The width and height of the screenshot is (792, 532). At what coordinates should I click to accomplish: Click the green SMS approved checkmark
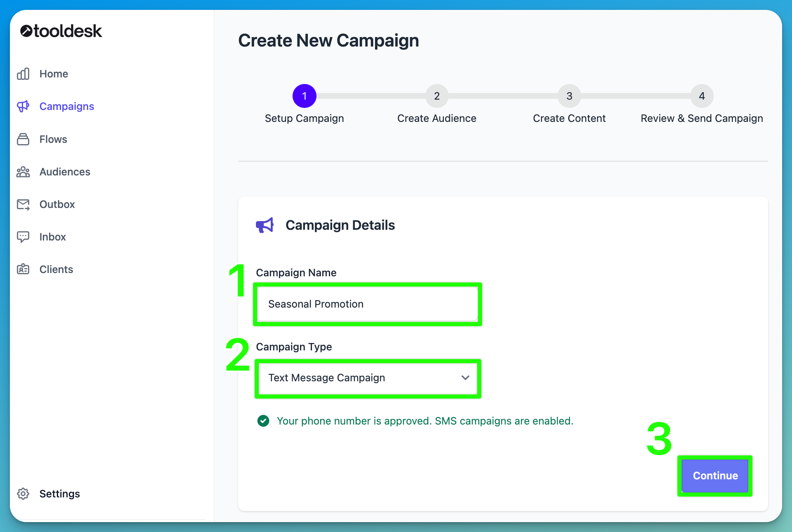[x=263, y=421]
